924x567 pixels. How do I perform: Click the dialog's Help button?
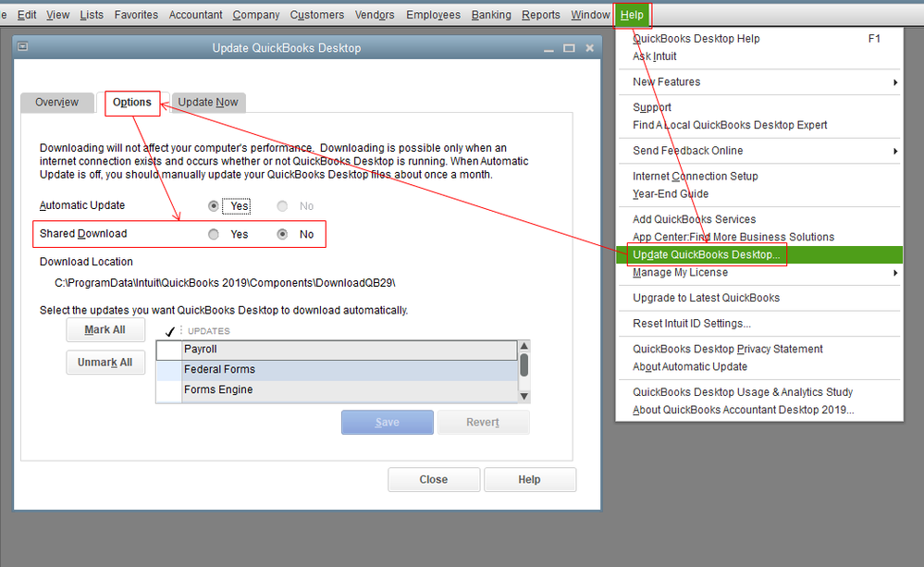529,479
